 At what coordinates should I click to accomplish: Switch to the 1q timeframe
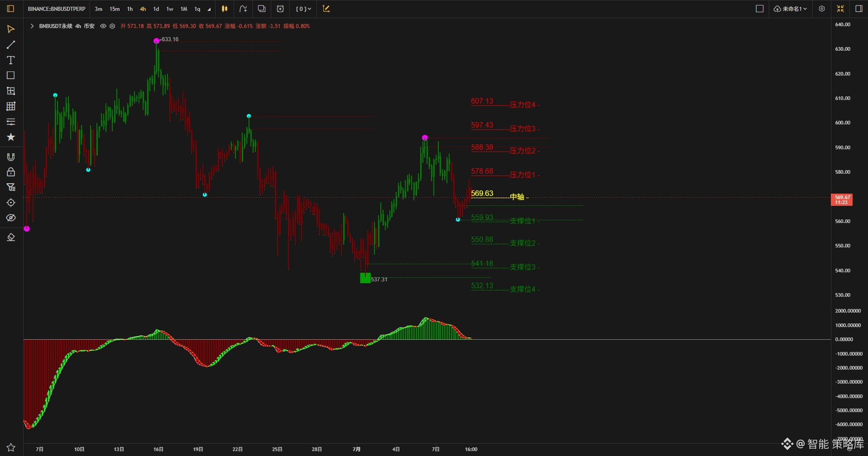[197, 9]
